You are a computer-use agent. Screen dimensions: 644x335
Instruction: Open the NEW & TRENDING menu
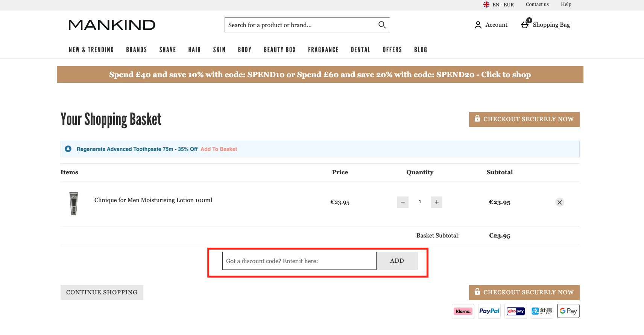(x=91, y=50)
